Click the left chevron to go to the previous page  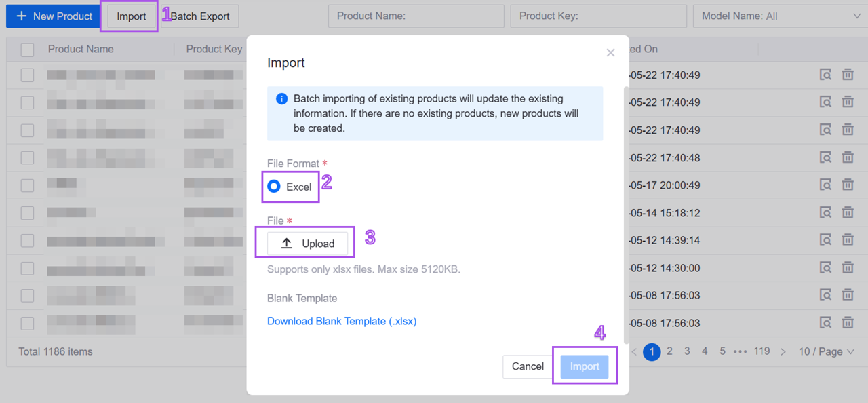633,351
